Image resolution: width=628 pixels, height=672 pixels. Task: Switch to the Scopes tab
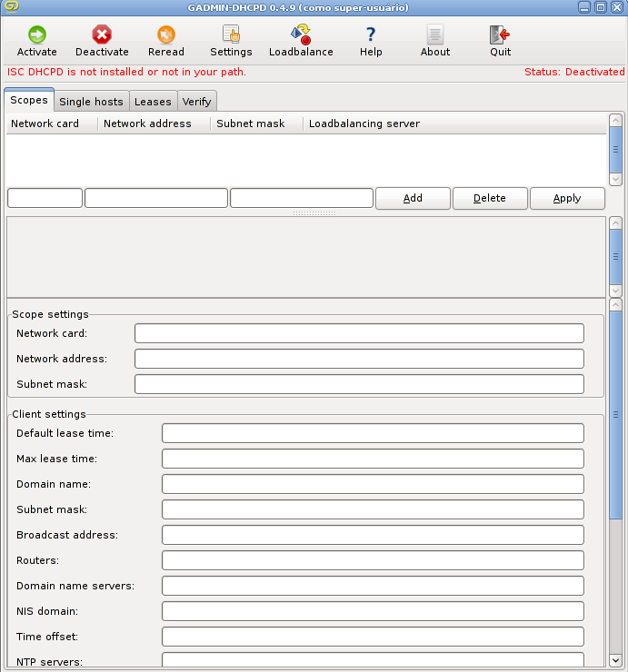(x=29, y=100)
